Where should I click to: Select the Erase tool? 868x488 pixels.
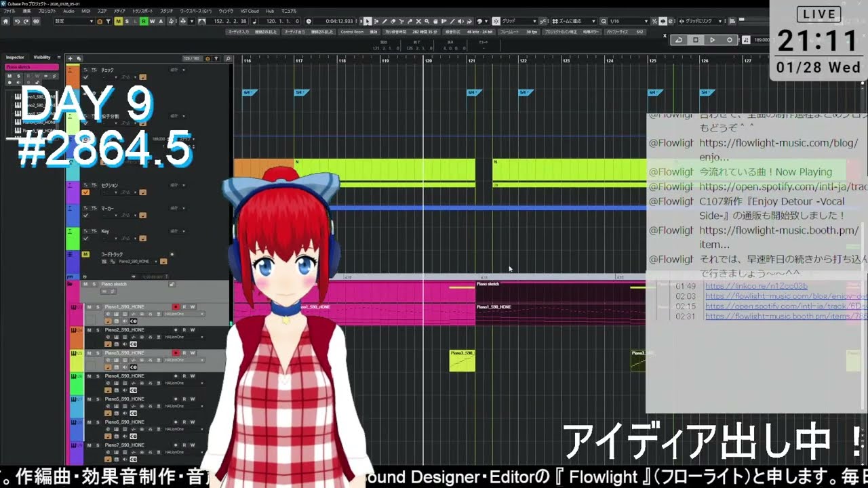[393, 21]
